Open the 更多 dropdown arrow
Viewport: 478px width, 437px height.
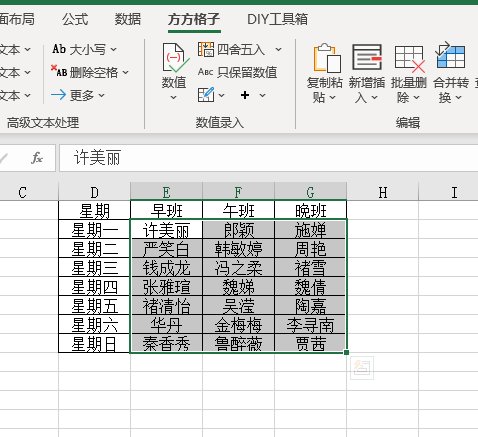click(101, 96)
